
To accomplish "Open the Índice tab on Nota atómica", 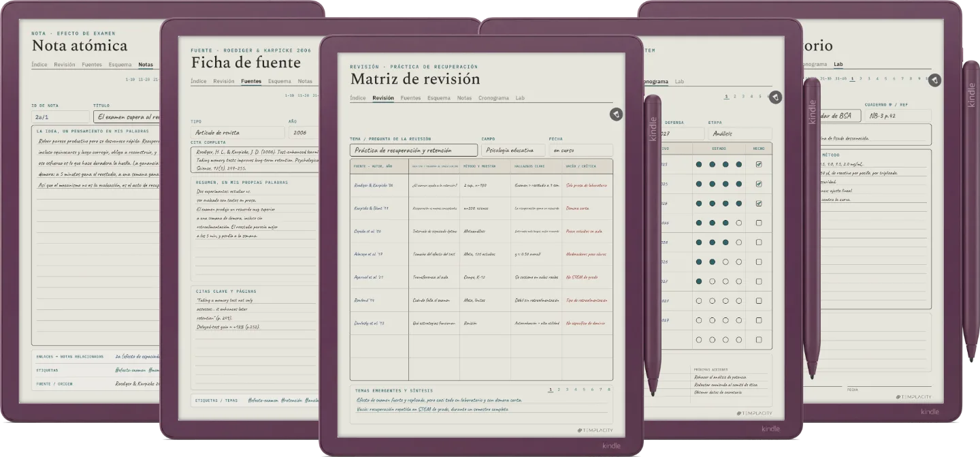I will pyautogui.click(x=39, y=65).
